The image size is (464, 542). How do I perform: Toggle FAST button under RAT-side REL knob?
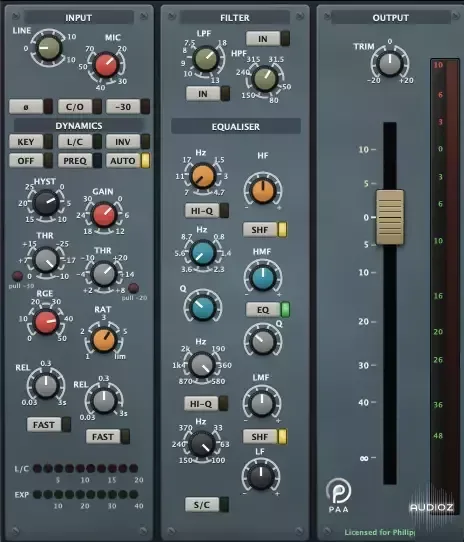[x=108, y=437]
